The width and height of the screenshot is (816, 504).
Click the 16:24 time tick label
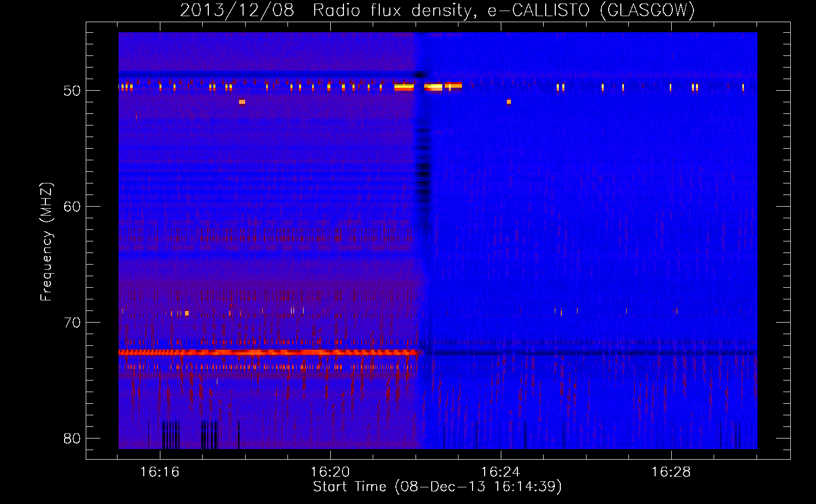(x=501, y=472)
